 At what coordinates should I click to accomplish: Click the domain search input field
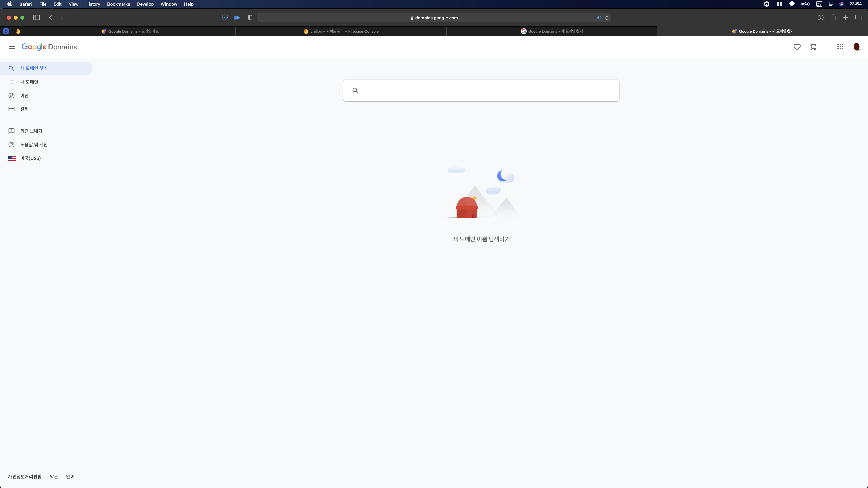[x=488, y=90]
